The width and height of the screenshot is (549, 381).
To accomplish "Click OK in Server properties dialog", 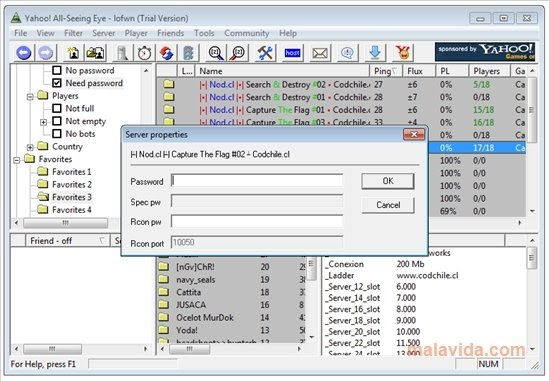I will point(388,181).
